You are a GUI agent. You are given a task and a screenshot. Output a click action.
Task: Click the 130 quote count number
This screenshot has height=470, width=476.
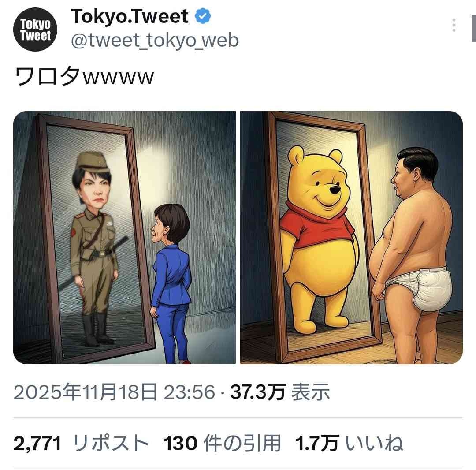pyautogui.click(x=180, y=443)
